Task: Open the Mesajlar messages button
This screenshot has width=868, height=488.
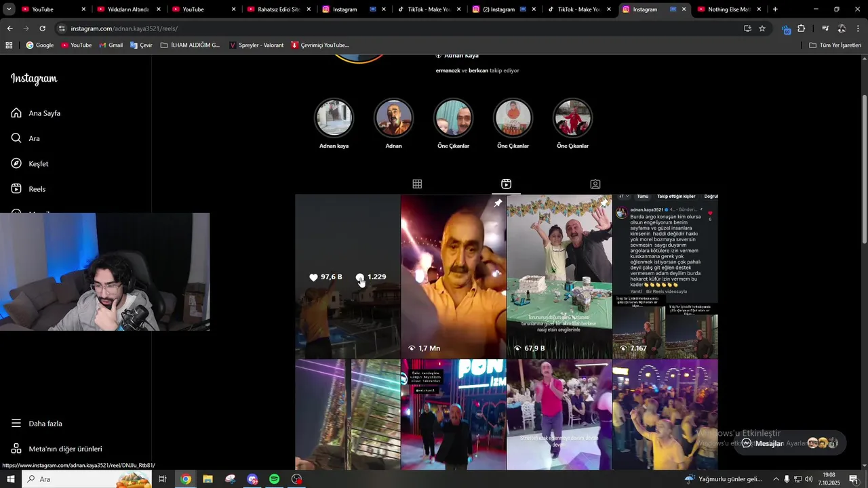Action: pyautogui.click(x=790, y=443)
